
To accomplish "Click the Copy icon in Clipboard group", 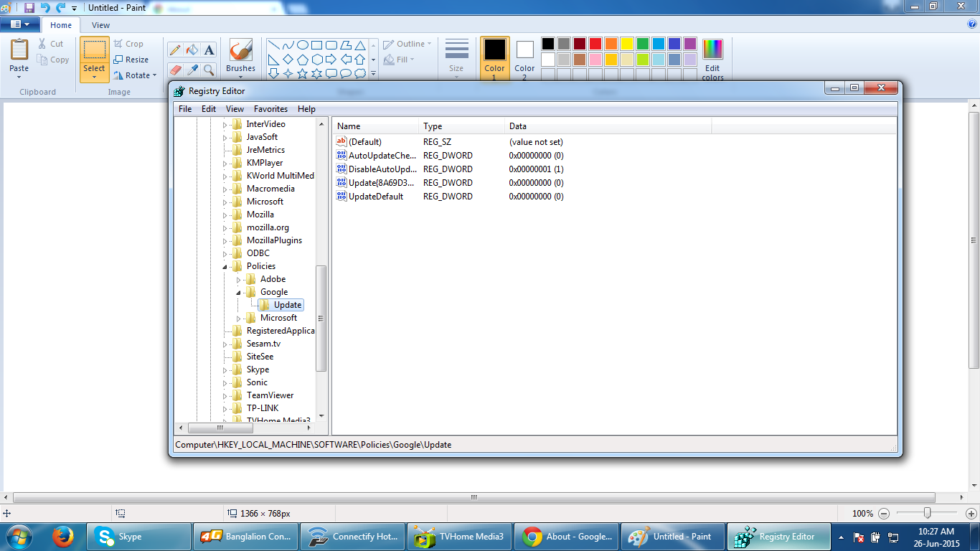I will click(x=43, y=60).
